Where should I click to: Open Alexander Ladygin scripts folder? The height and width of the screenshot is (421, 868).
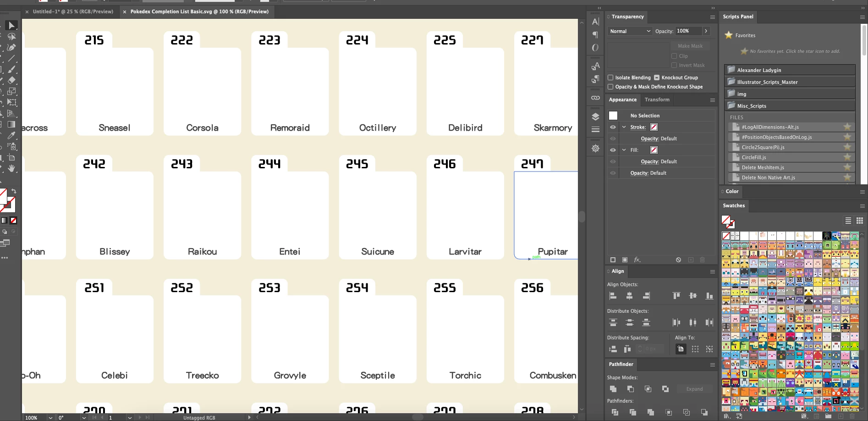(790, 70)
